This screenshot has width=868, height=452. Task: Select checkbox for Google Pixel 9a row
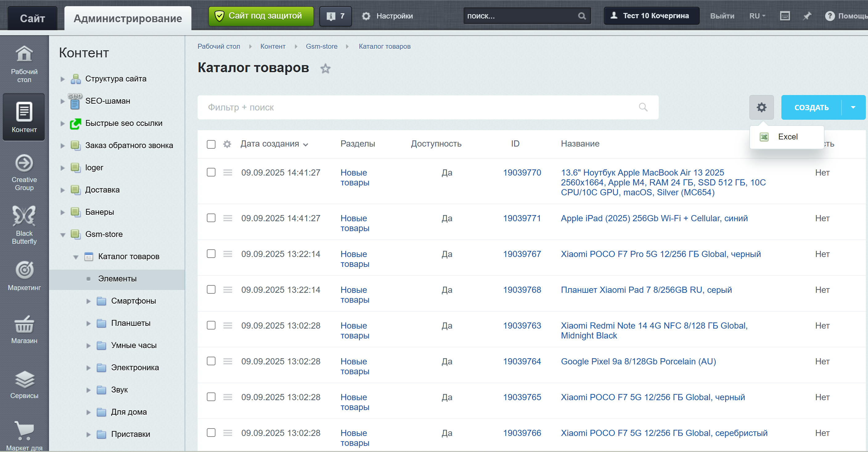[211, 361]
